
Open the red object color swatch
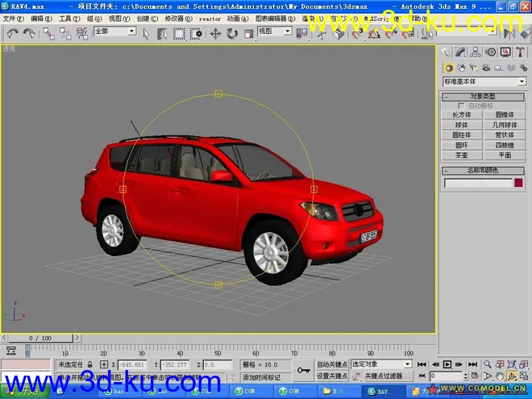point(518,183)
